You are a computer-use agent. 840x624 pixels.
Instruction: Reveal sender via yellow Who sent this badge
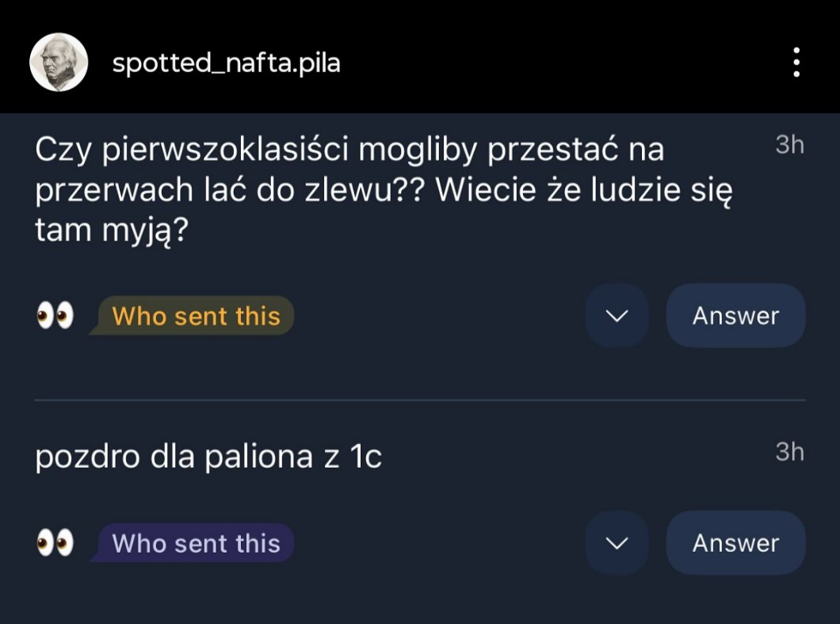pyautogui.click(x=196, y=316)
